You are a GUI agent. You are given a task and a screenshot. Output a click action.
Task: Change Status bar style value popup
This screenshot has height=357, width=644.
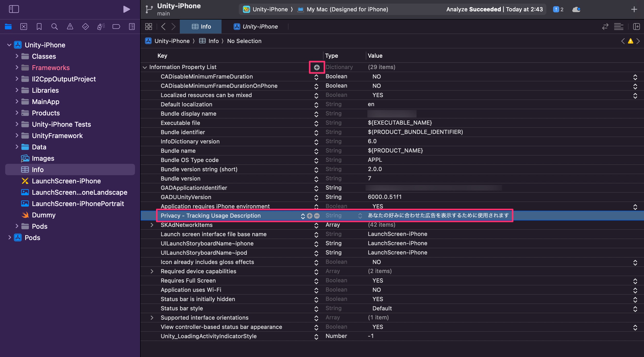click(x=635, y=309)
